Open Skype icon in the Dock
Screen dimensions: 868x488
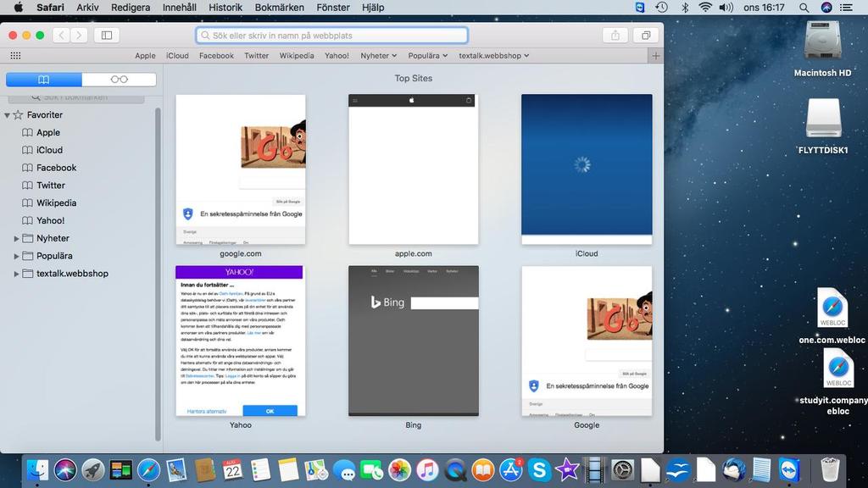point(538,470)
